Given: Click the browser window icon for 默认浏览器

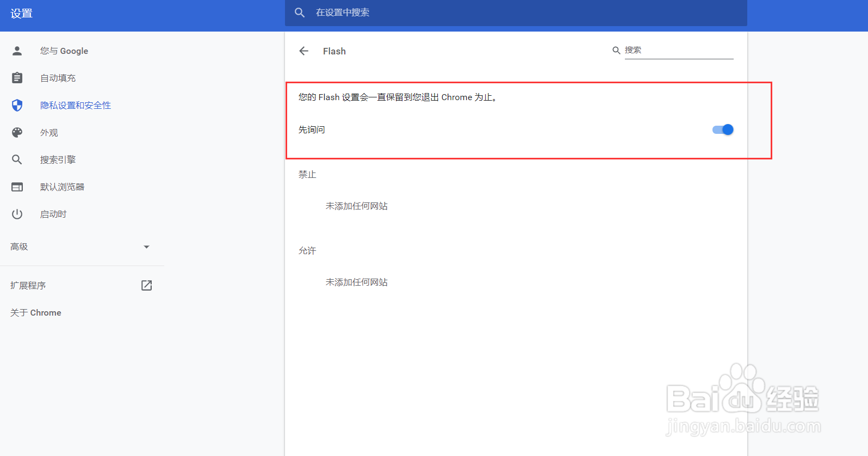Looking at the screenshot, I should point(17,187).
